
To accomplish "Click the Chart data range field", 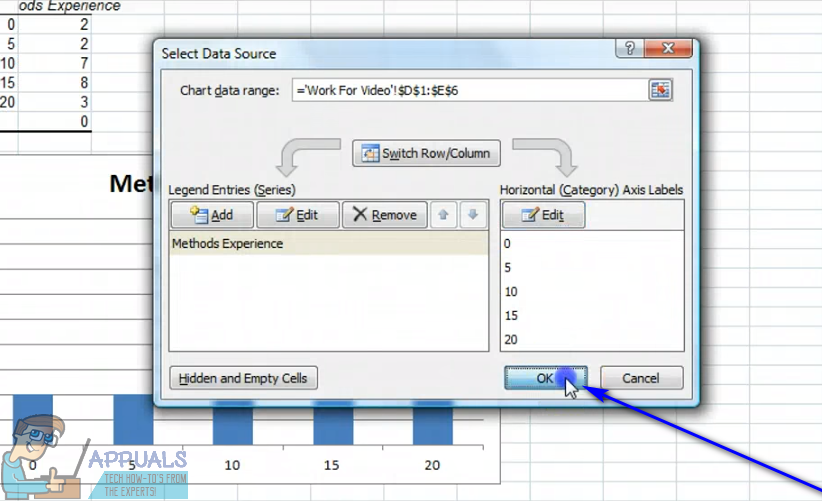I will [468, 90].
